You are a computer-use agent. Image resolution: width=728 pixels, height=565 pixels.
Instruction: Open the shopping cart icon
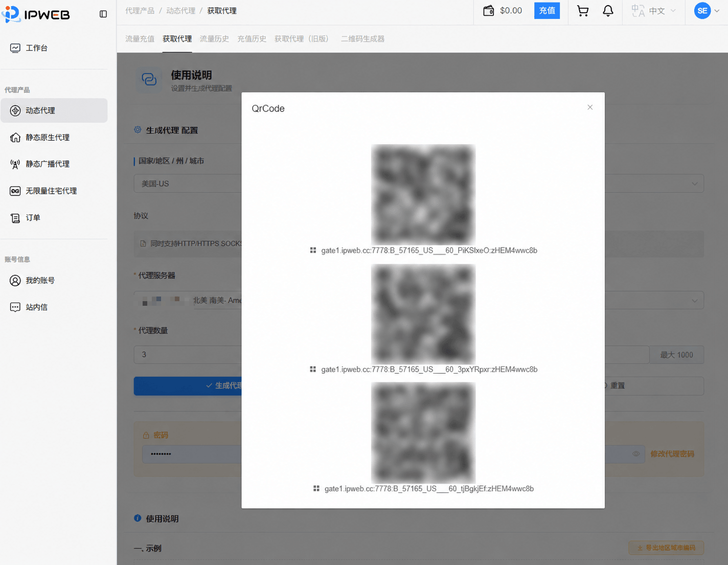[583, 11]
